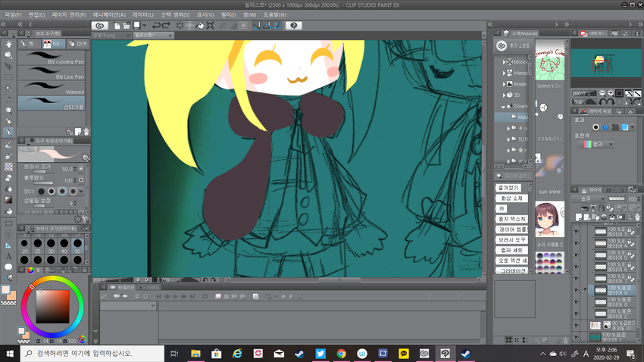The image size is (644, 362).
Task: Select the BN coloring Pen brush
Action: click(x=52, y=58)
